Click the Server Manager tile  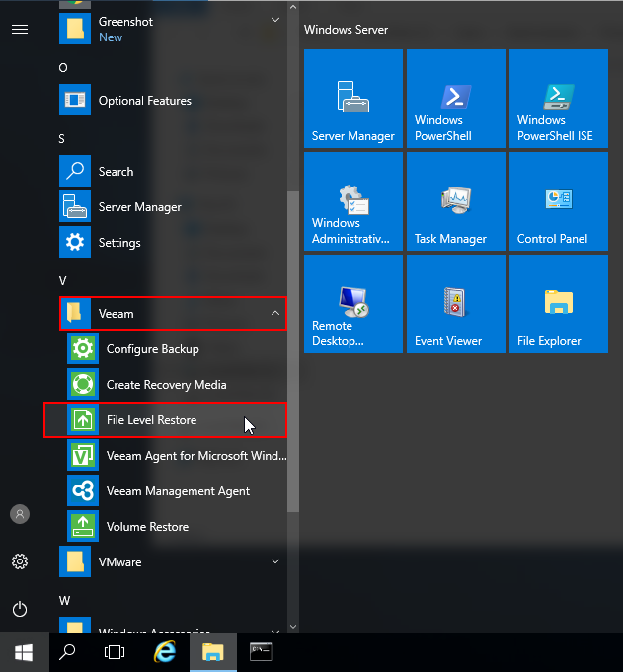coord(352,99)
